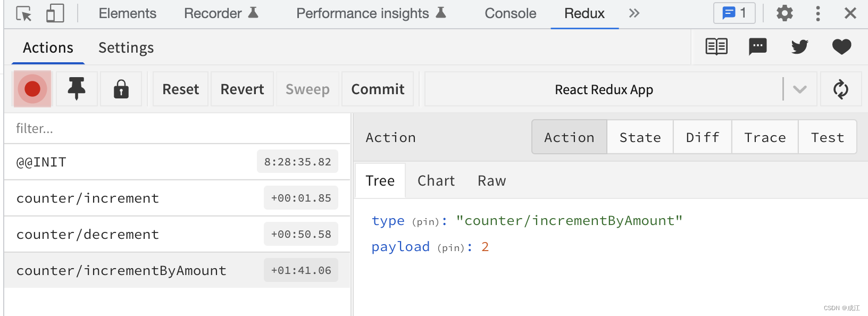Select the counter/incrementByAmount action

click(x=177, y=270)
